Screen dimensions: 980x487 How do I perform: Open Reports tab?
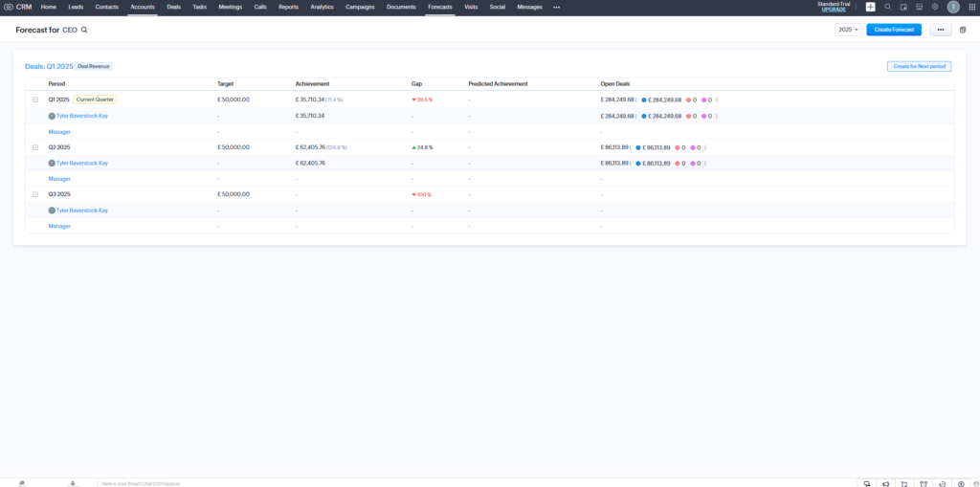(x=289, y=7)
